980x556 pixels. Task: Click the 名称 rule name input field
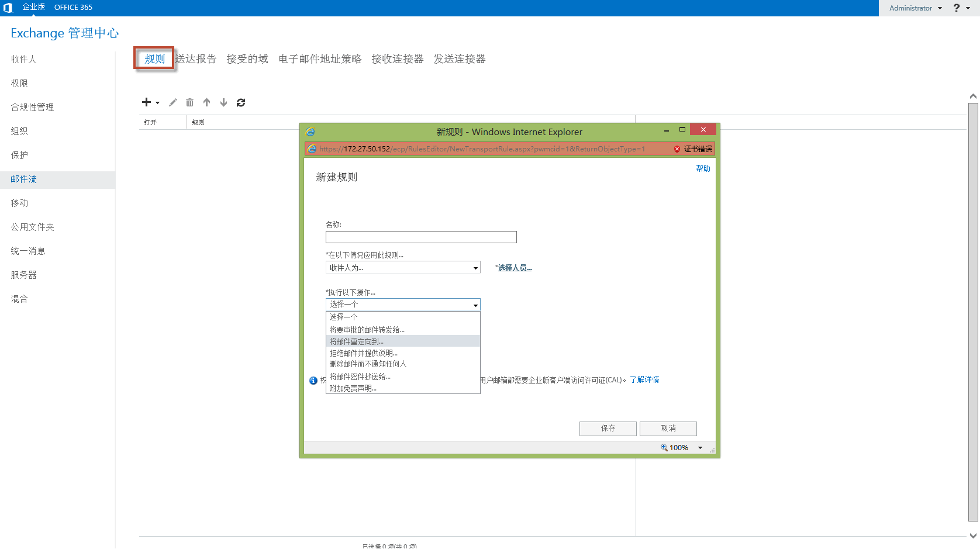(x=421, y=237)
